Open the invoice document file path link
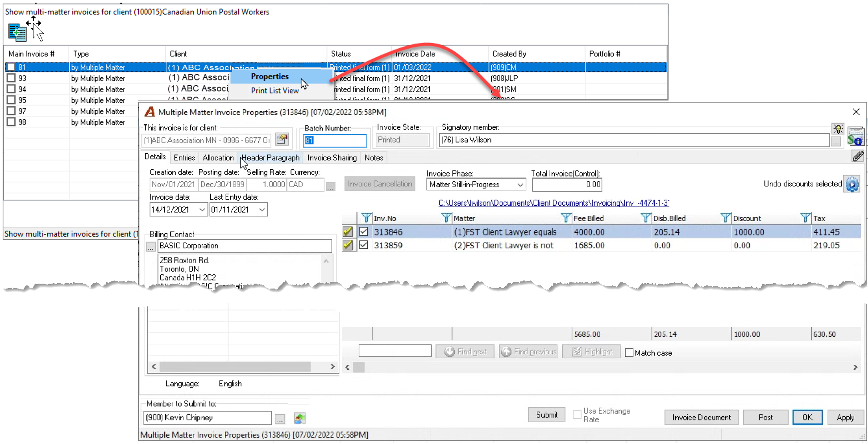Viewport: 868px width, 444px height. 554,203
